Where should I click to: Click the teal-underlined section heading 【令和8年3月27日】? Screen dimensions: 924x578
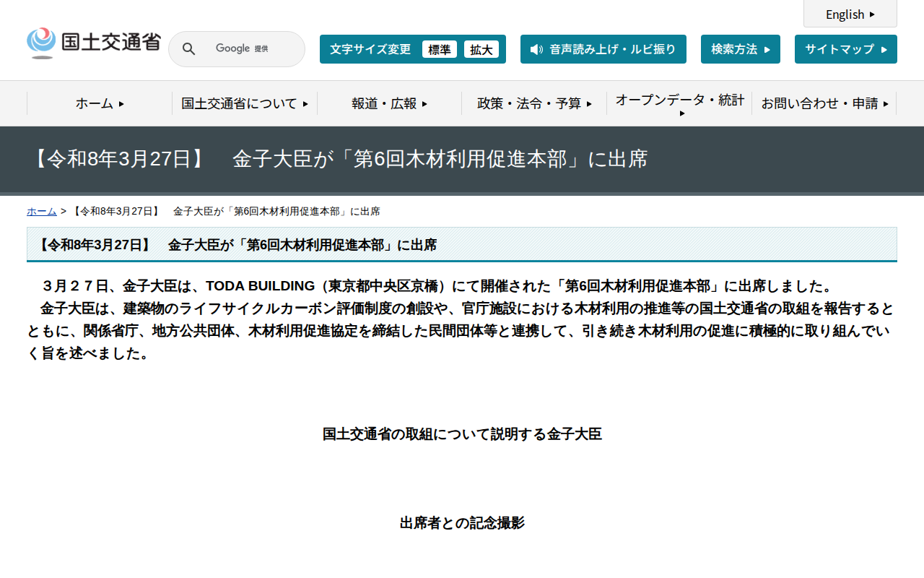coord(462,245)
